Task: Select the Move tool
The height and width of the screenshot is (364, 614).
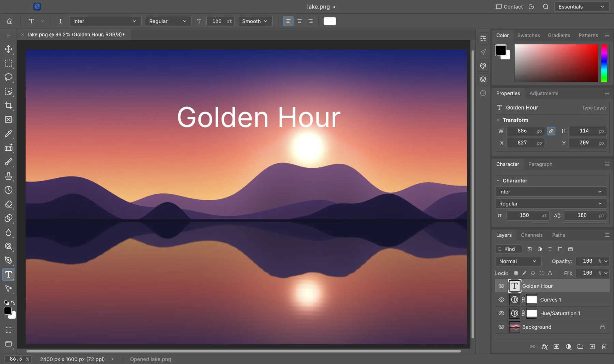Action: tap(9, 49)
